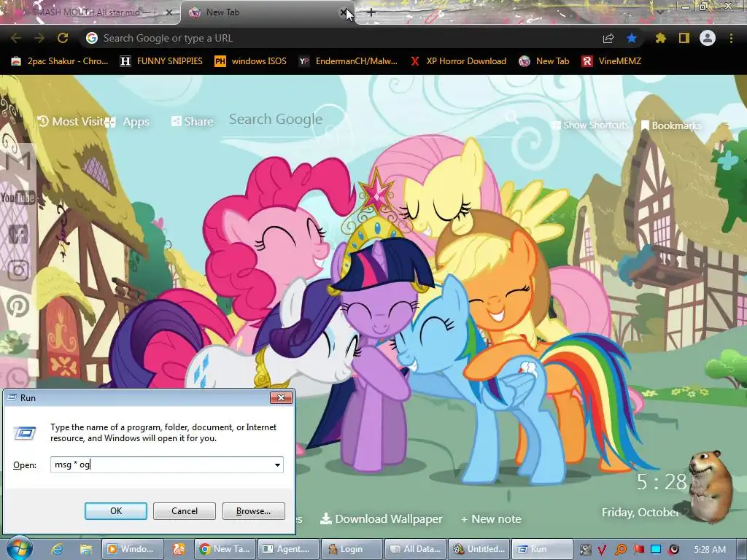The image size is (747, 560).
Task: Switch to Agent... taskbar item
Action: click(x=288, y=549)
